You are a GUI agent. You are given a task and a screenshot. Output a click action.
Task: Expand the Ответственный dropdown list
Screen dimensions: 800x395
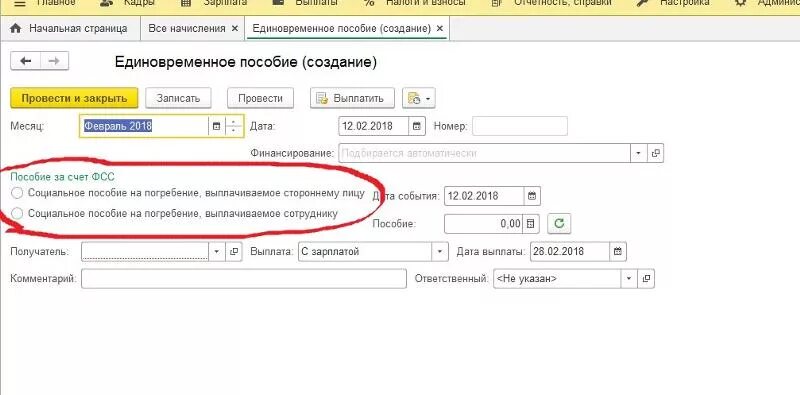[x=629, y=279]
